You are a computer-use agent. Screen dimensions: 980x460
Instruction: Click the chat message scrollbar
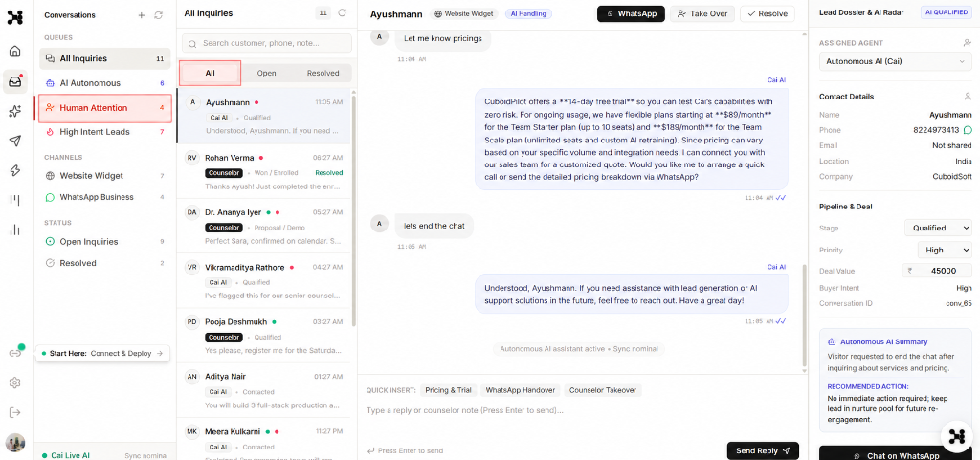[804, 315]
